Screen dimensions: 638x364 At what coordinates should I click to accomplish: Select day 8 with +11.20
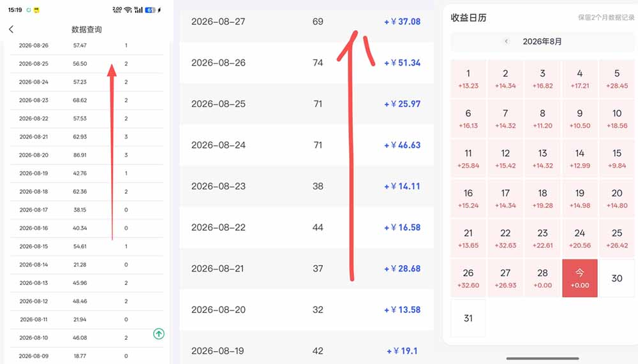(542, 119)
